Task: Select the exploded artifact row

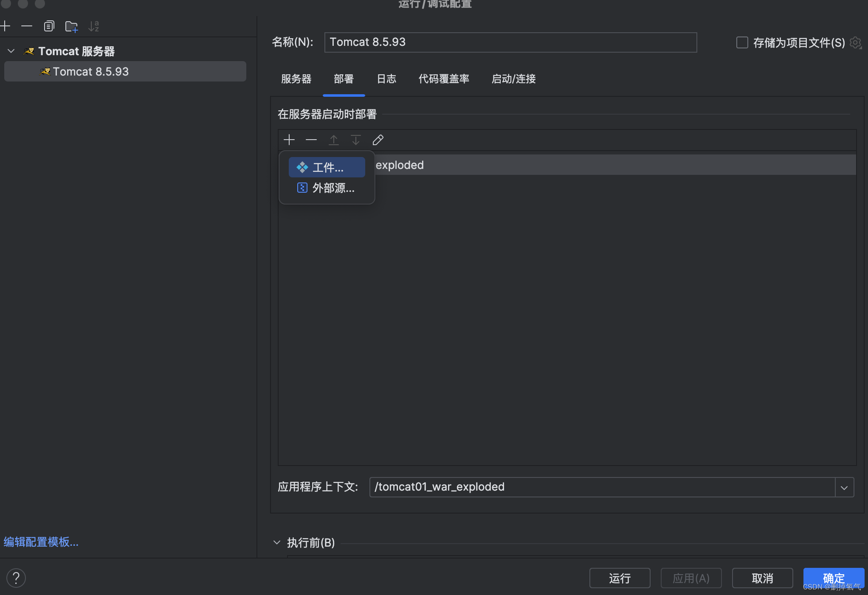Action: 567,165
